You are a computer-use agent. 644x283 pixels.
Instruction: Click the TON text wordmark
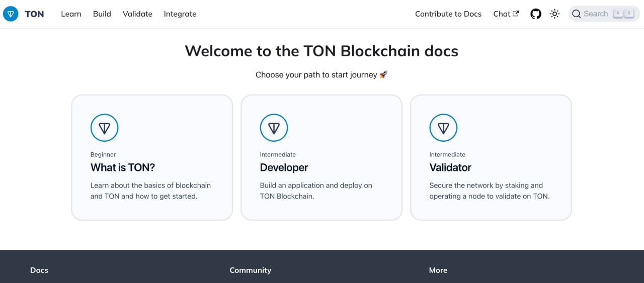[34, 14]
